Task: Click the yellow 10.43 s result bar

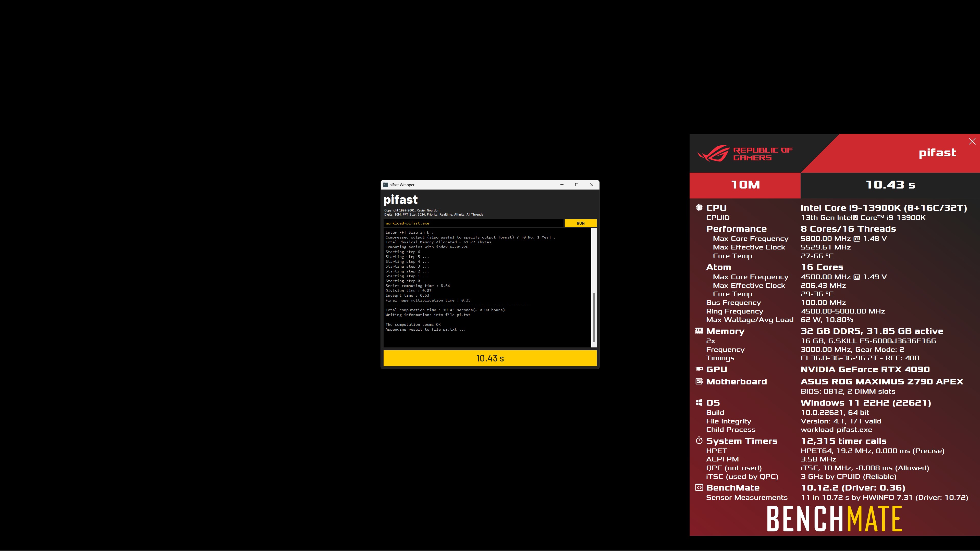Action: (490, 358)
